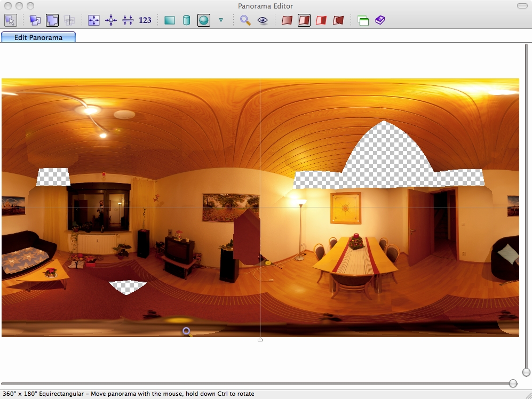The height and width of the screenshot is (399, 532).
Task: Switch to the Edit Panorama tab
Action: (x=38, y=37)
